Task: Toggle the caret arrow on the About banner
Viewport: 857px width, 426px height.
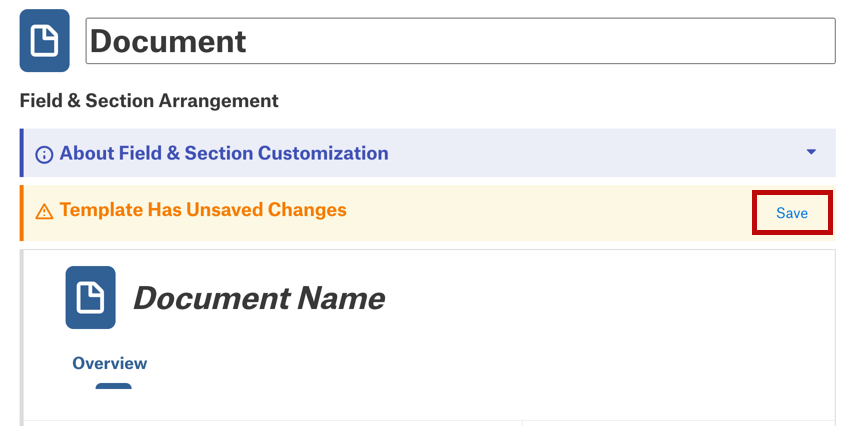Action: [811, 152]
